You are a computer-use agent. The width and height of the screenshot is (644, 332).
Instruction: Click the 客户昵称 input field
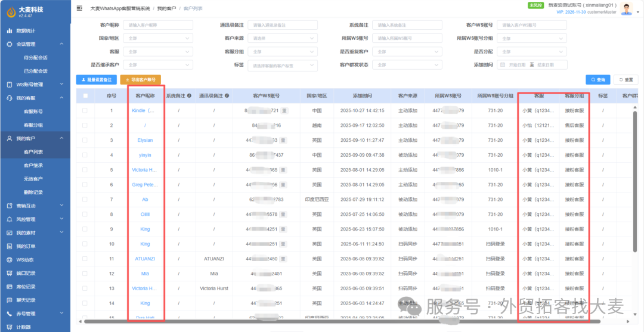158,25
